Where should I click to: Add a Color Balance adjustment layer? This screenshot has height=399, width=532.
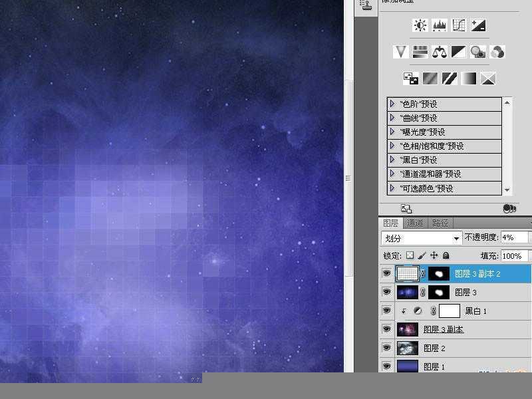point(440,52)
